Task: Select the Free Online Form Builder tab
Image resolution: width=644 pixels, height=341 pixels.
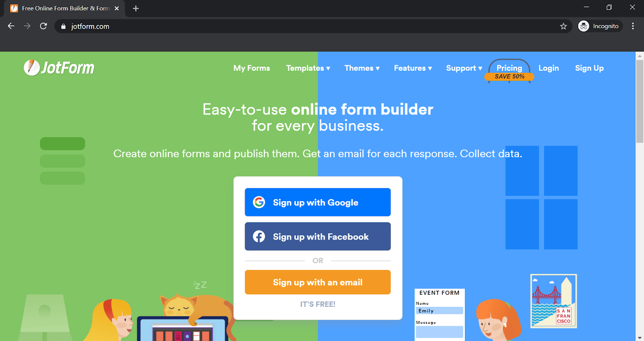Action: (64, 8)
